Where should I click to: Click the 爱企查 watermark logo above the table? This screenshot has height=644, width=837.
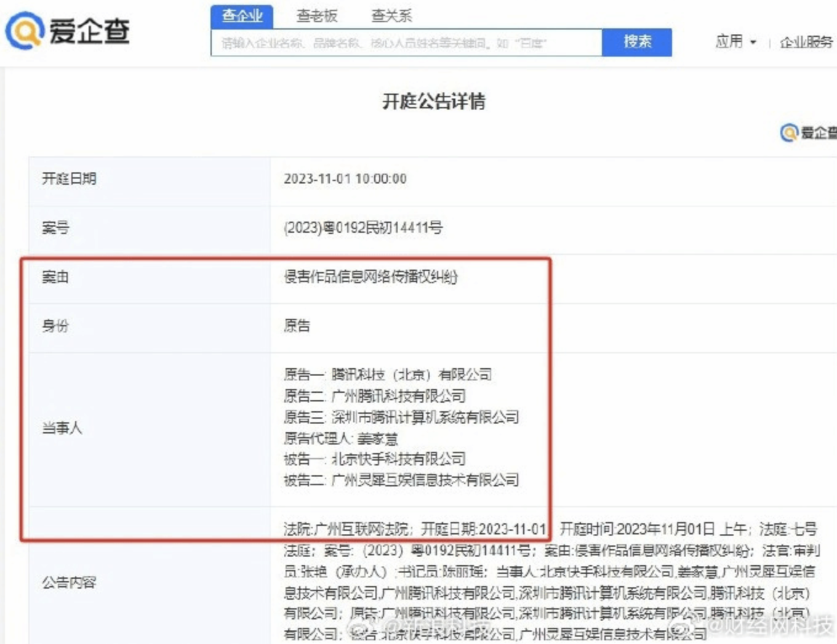point(809,132)
